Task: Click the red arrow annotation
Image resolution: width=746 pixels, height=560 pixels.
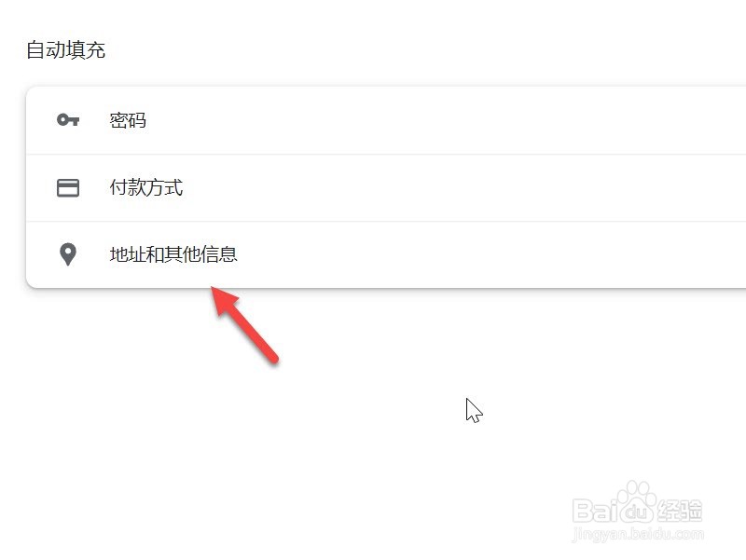Action: [x=244, y=324]
